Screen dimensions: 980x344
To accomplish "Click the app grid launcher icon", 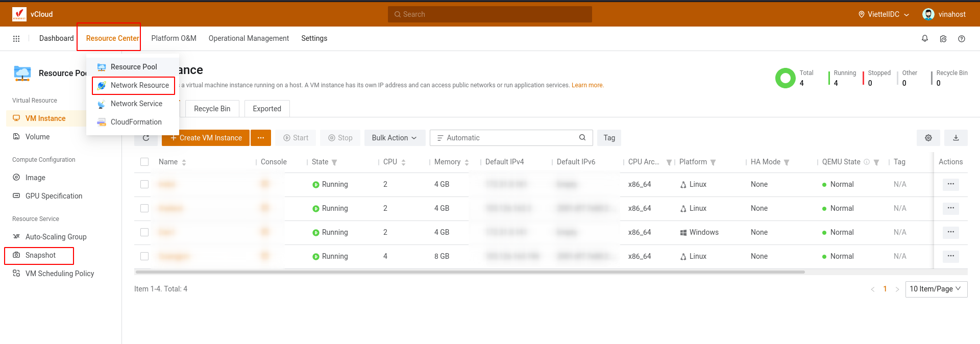I will (16, 39).
